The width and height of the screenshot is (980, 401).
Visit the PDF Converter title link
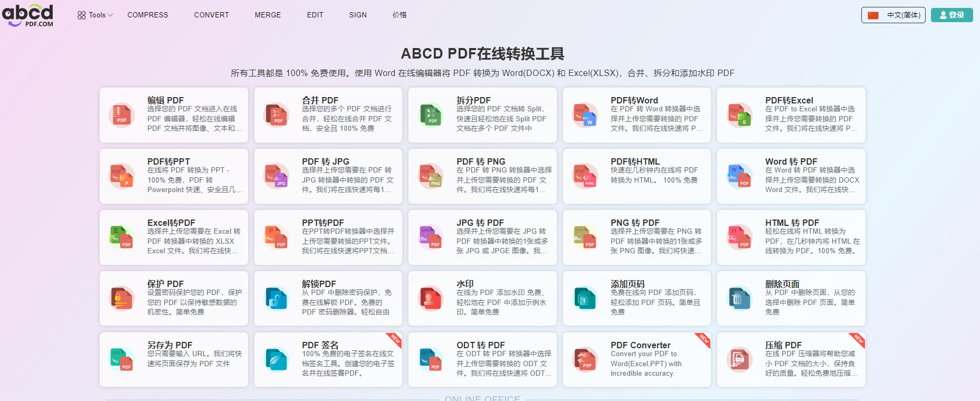641,345
